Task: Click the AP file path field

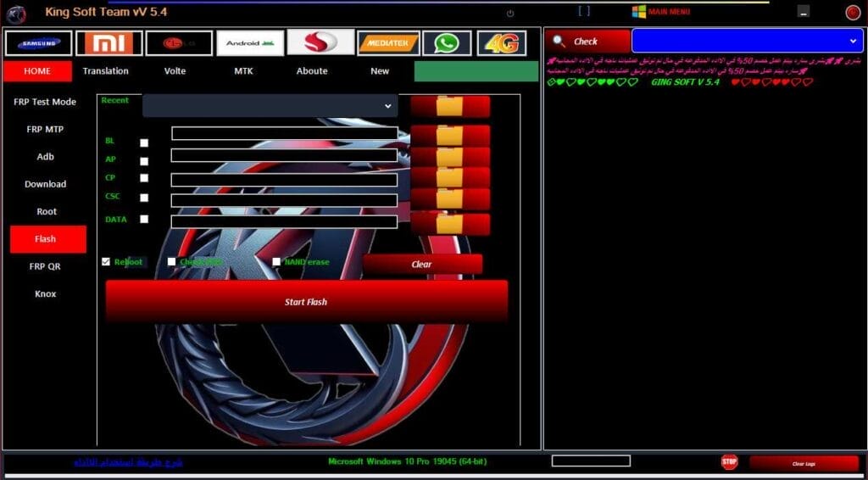Action: point(284,155)
